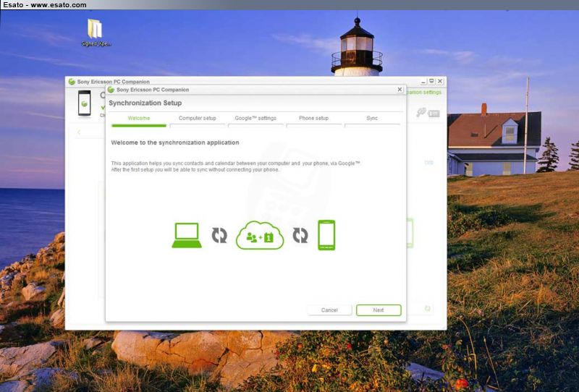Select the Computer setup step tab
Viewport: 579px width, 392px height.
point(197,120)
